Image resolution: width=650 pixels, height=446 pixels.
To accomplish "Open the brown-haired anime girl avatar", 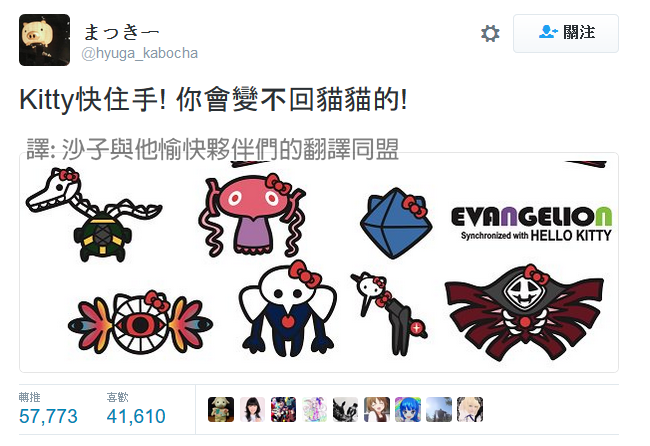I will tap(377, 410).
